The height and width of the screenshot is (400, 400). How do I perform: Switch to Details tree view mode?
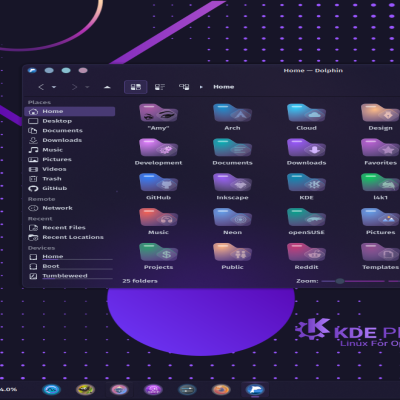tap(184, 87)
